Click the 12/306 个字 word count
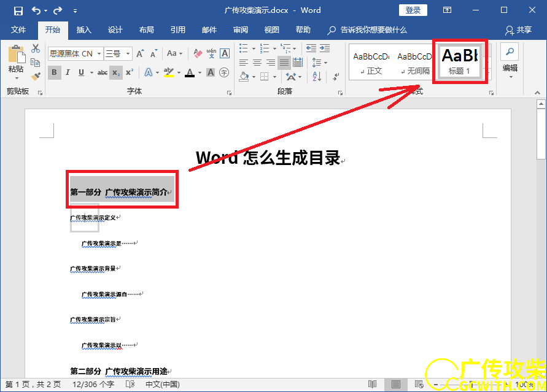The image size is (547, 392). coord(93,385)
